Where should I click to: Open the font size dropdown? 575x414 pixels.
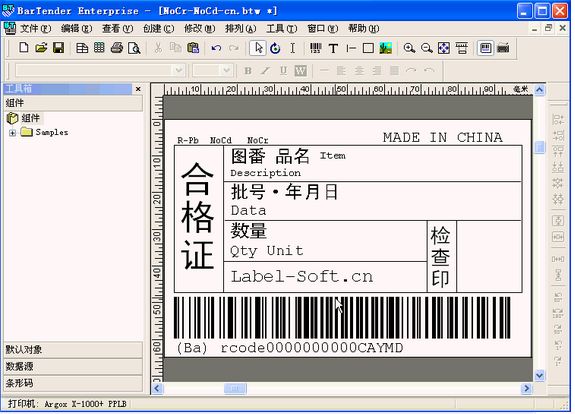(x=226, y=70)
